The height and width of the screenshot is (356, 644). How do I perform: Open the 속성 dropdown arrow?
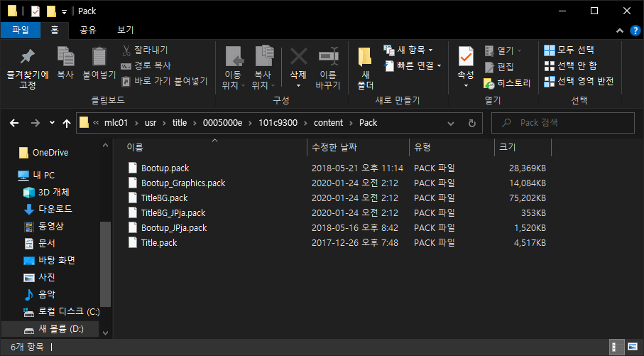466,85
